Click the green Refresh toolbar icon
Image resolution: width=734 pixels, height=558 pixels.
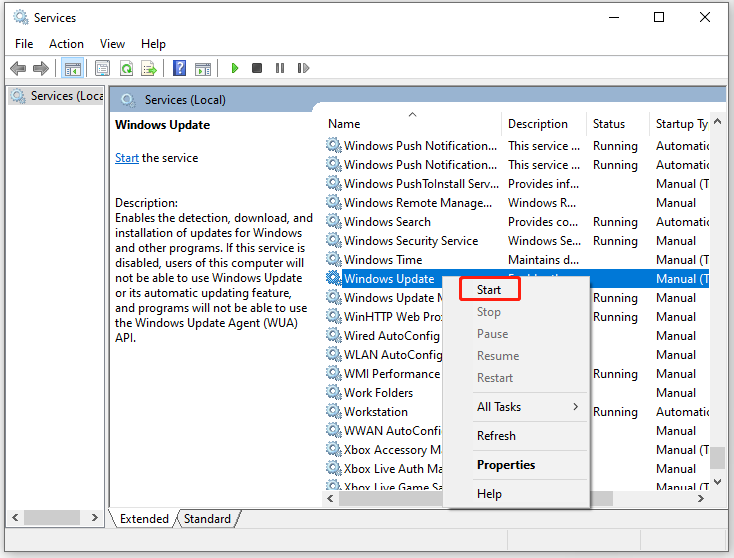pos(126,68)
